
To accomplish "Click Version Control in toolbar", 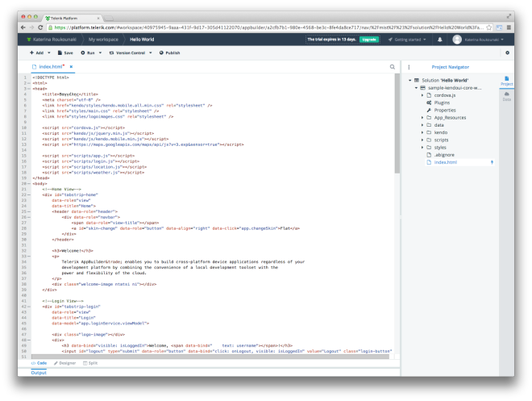I will [127, 52].
